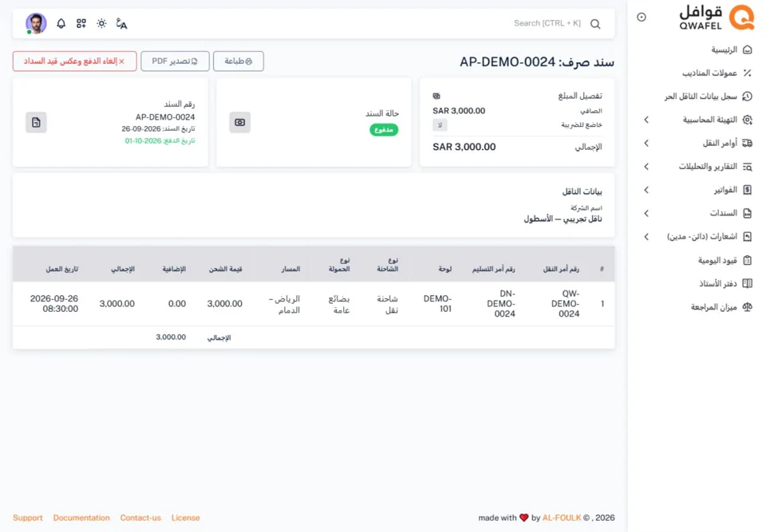
Task: Click the الإجمالي SAR 3,000.00 total amount
Action: tap(464, 147)
